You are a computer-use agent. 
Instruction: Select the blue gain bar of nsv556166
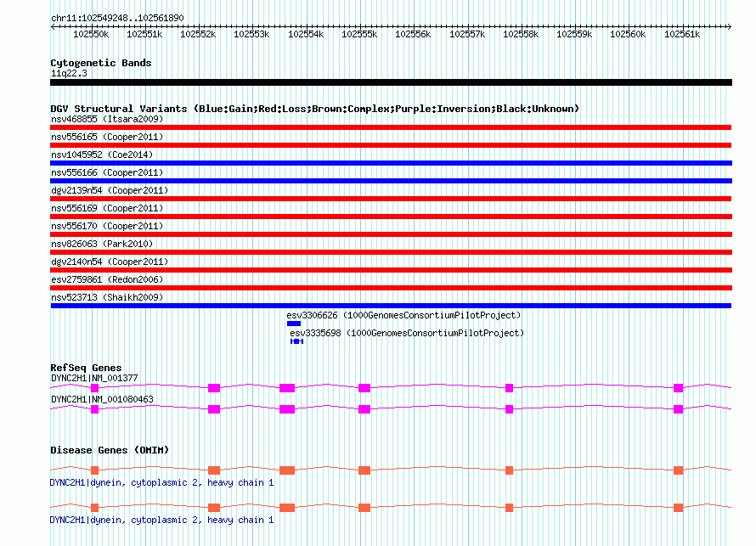coord(391,181)
